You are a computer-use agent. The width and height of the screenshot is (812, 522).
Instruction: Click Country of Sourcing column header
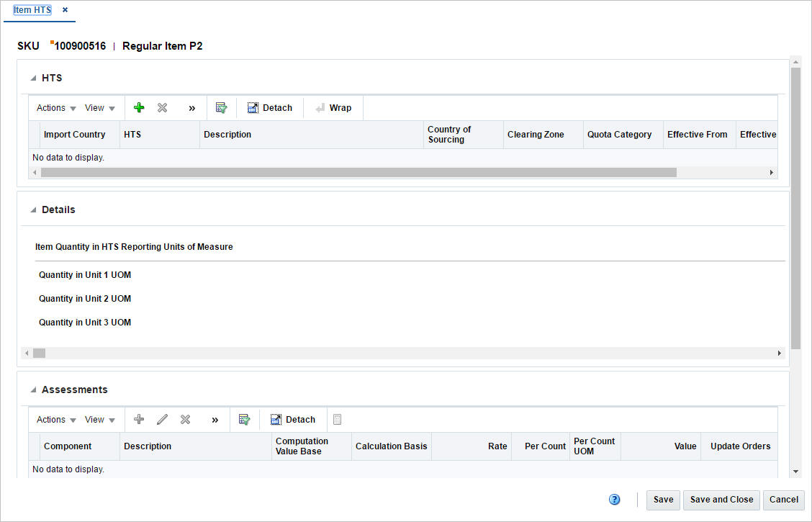(464, 135)
